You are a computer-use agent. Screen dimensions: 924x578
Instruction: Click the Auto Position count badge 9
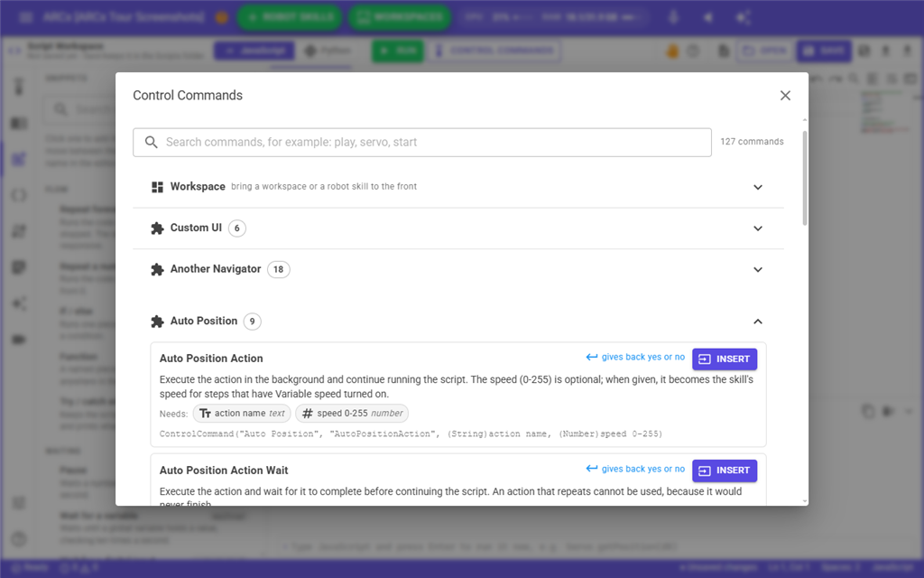click(253, 322)
